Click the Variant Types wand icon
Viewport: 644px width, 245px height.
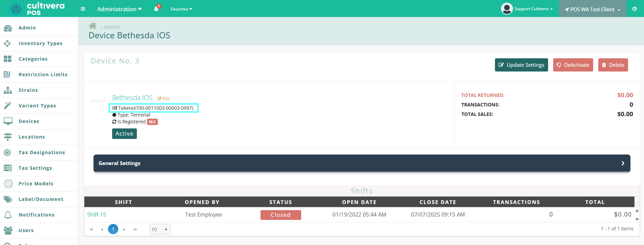tap(8, 106)
